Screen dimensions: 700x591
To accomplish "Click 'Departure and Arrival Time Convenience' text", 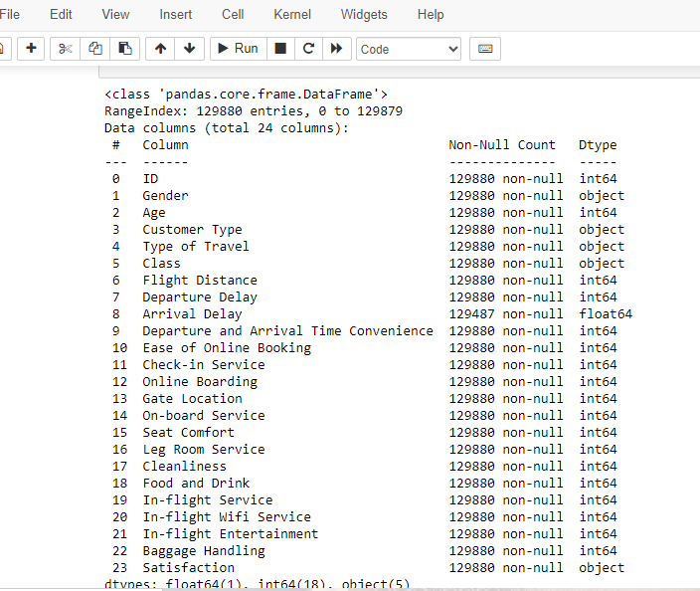I will [x=287, y=331].
